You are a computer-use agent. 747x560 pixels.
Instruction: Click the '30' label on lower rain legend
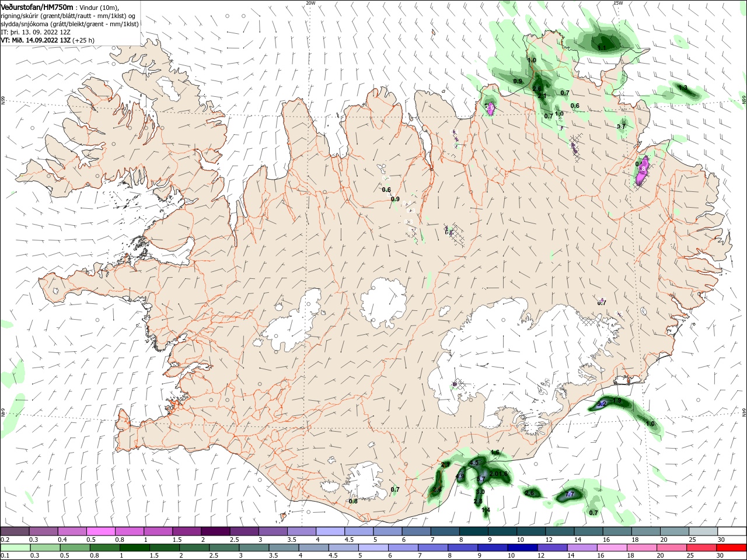point(721,556)
